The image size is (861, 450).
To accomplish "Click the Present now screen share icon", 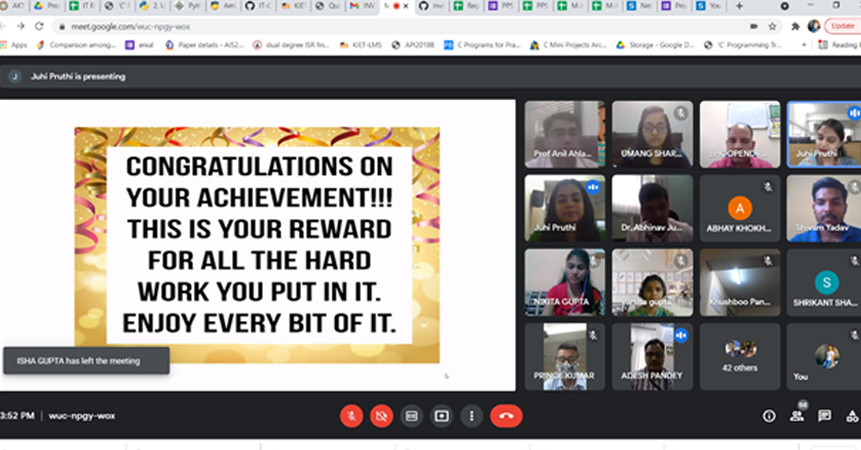I will click(x=441, y=416).
